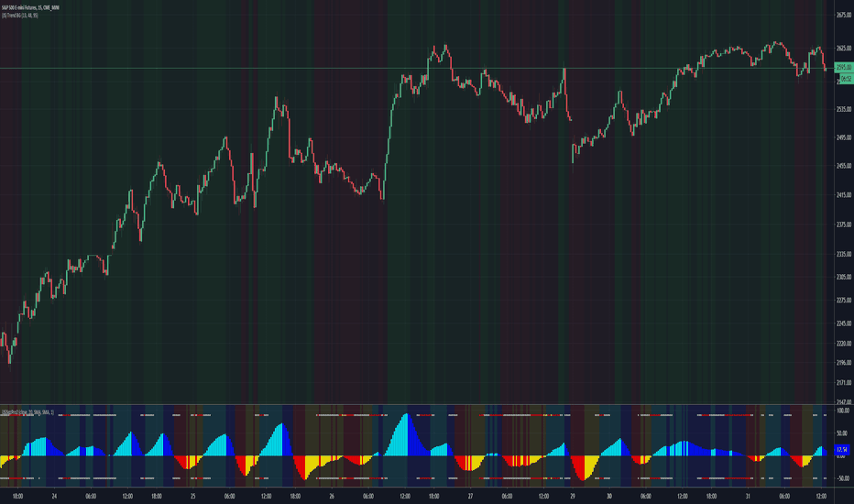The height and width of the screenshot is (504, 854).
Task: Click the date label 27 on time axis
Action: click(x=471, y=497)
